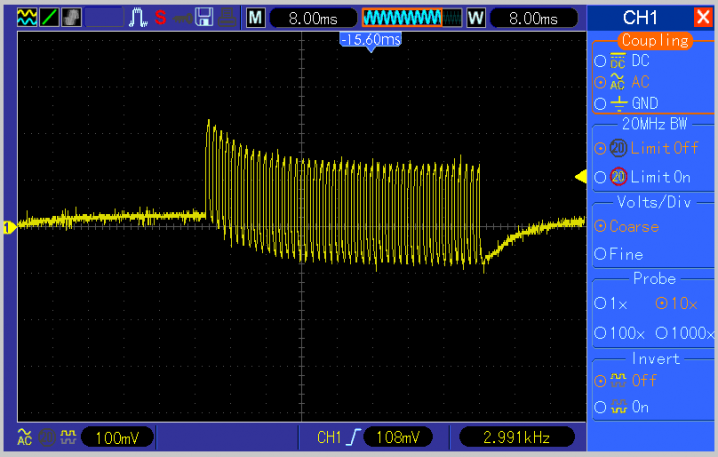Close the CH1 panel
The height and width of the screenshot is (457, 718).
click(x=703, y=17)
